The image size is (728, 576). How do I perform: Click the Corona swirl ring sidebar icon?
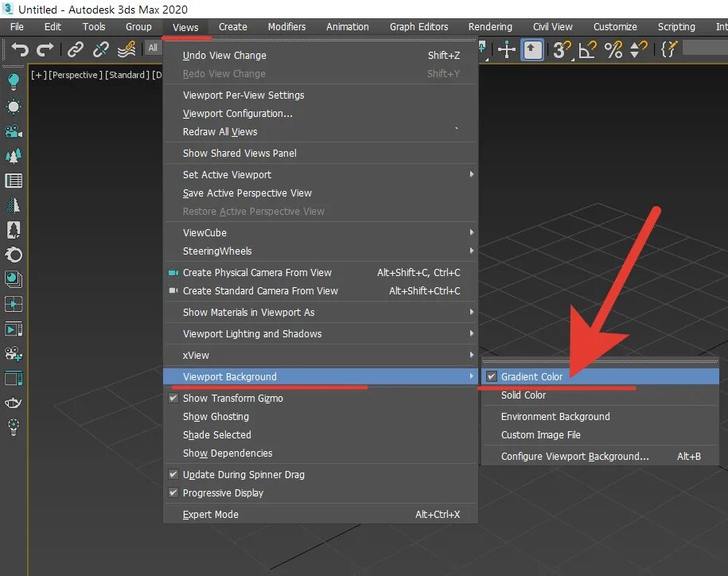click(x=14, y=255)
